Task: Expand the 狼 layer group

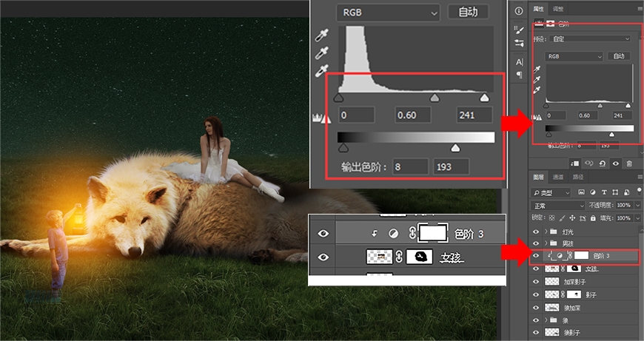Action: [546, 320]
